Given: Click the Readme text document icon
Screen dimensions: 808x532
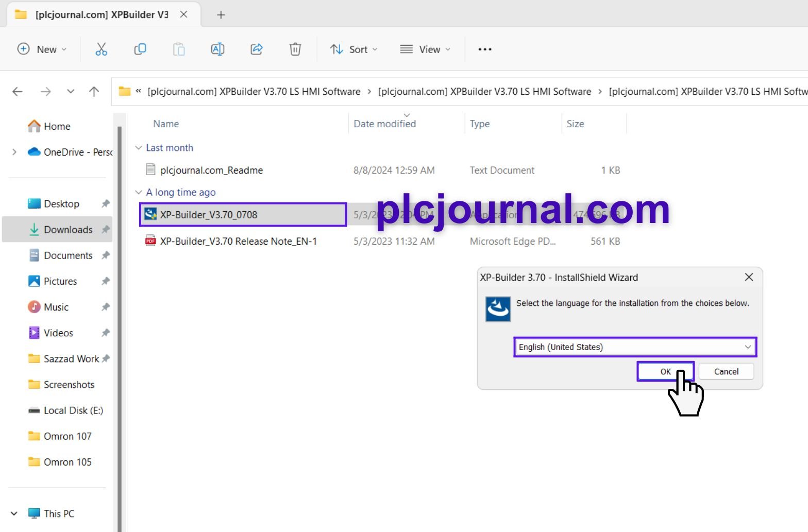Looking at the screenshot, I should click(150, 169).
